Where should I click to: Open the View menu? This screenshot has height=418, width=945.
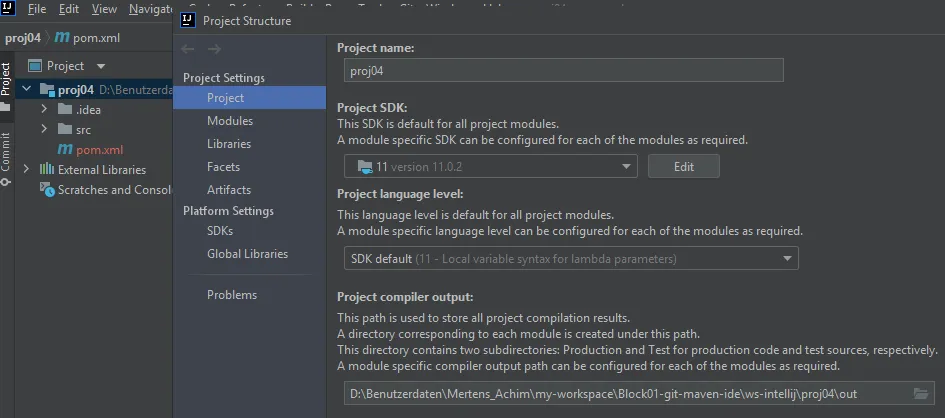click(104, 10)
